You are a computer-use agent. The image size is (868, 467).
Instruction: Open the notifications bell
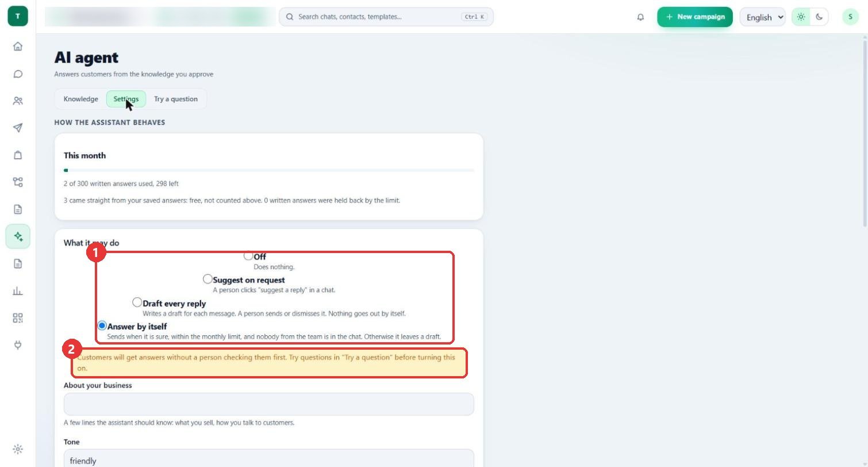tap(640, 17)
